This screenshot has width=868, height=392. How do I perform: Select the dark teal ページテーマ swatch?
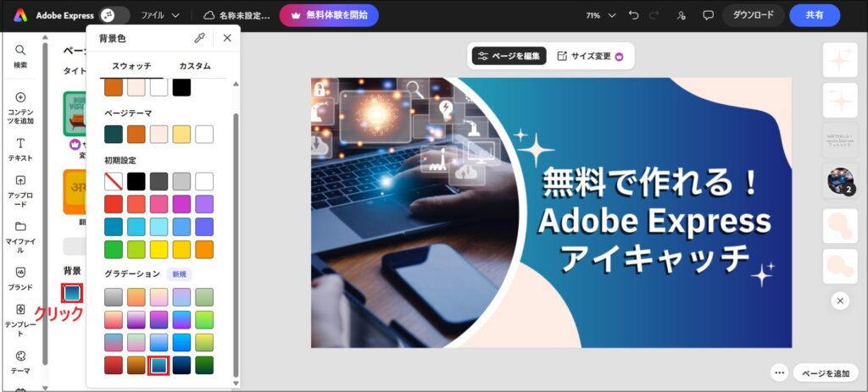[114, 135]
